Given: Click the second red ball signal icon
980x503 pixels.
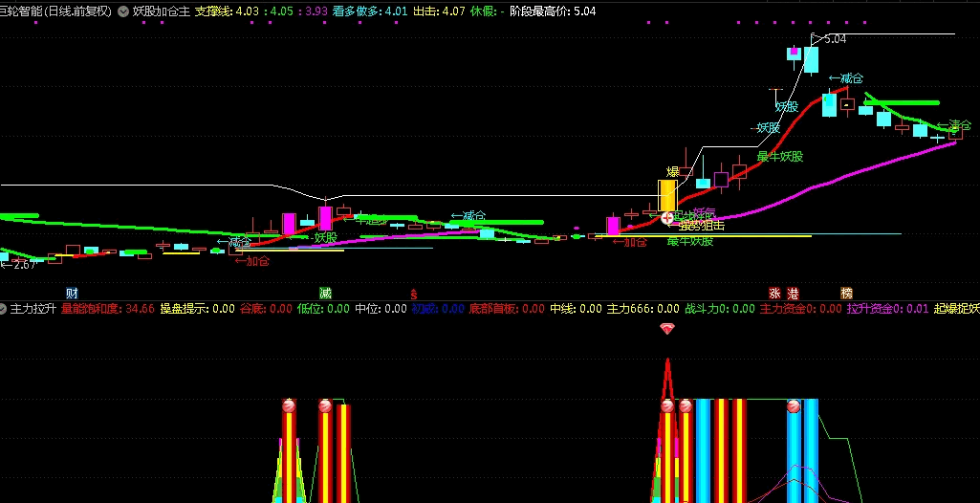Looking at the screenshot, I should [324, 406].
